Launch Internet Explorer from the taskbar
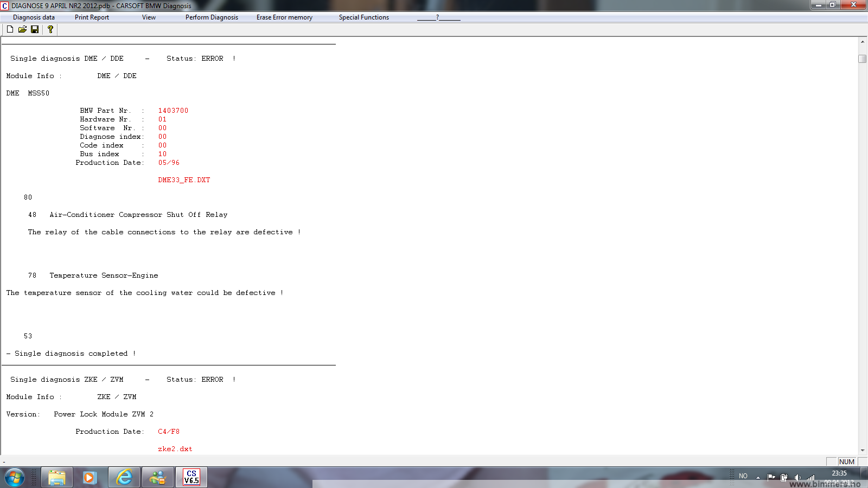The height and width of the screenshot is (488, 868). point(124,477)
